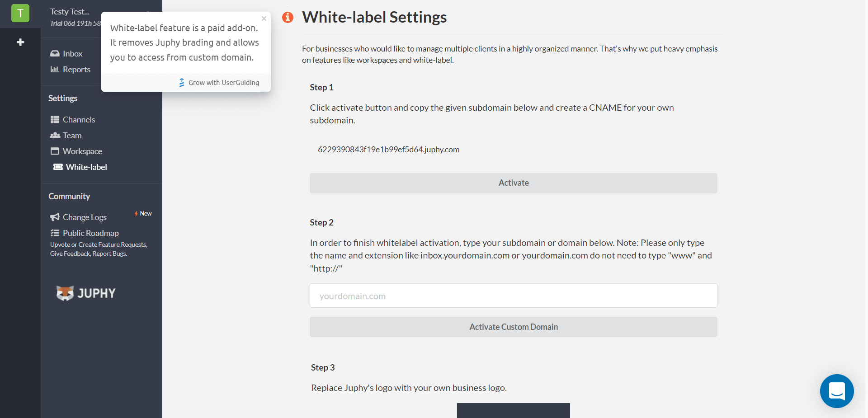868x418 pixels.
Task: Click the White-label Settings page title
Action: coord(374,17)
